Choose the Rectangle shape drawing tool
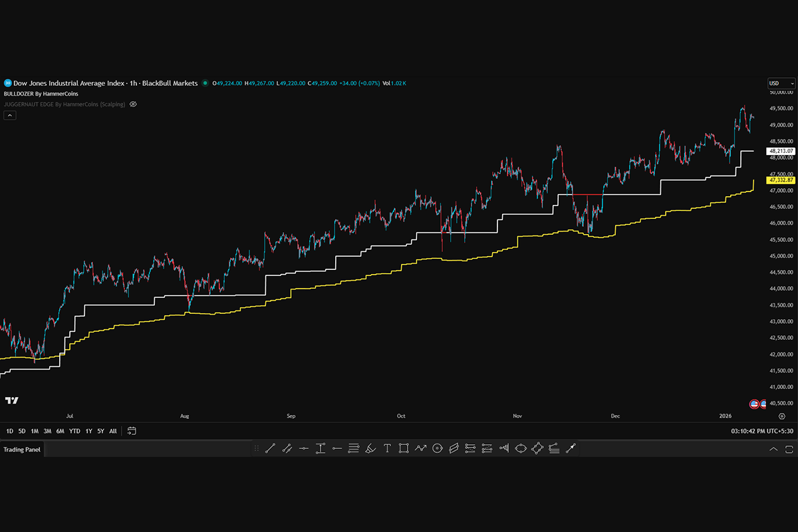The image size is (798, 532). pos(404,449)
